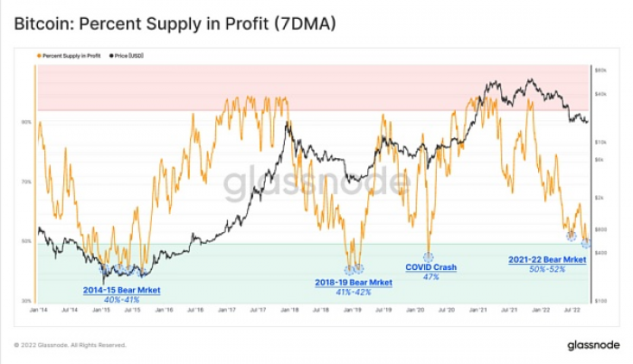Click the glassnode logo at bottom right
Image resolution: width=633 pixels, height=364 pixels.
coord(593,345)
